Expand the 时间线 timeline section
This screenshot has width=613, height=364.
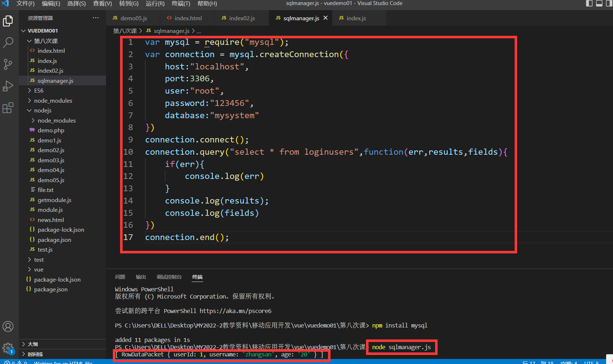(62, 354)
